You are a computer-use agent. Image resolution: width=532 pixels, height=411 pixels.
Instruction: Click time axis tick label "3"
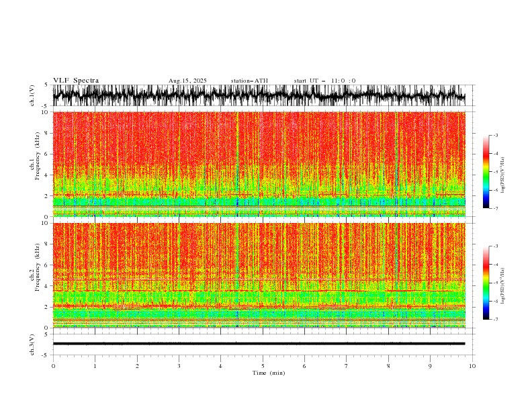pyautogui.click(x=179, y=366)
